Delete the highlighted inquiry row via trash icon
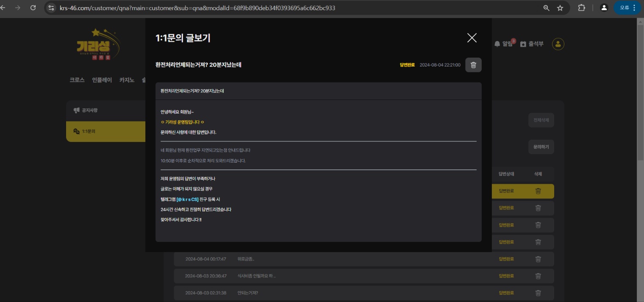Screen dimensions: 644x302 pyautogui.click(x=538, y=191)
